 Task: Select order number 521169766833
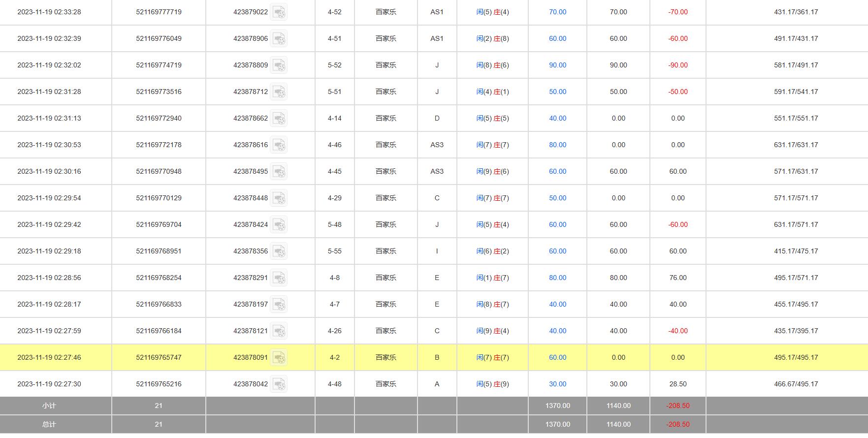pyautogui.click(x=159, y=304)
